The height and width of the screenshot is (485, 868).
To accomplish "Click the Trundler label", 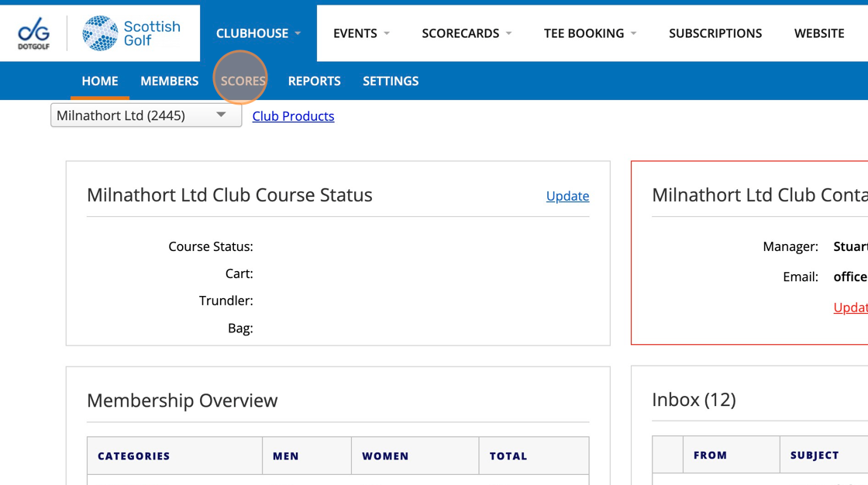I will point(226,301).
